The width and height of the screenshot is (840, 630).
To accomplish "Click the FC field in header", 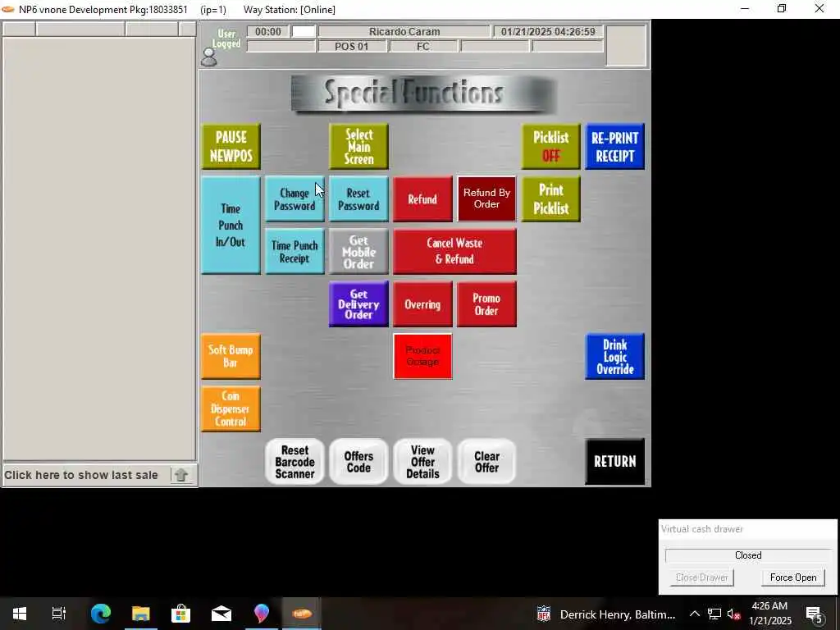I will point(423,47).
